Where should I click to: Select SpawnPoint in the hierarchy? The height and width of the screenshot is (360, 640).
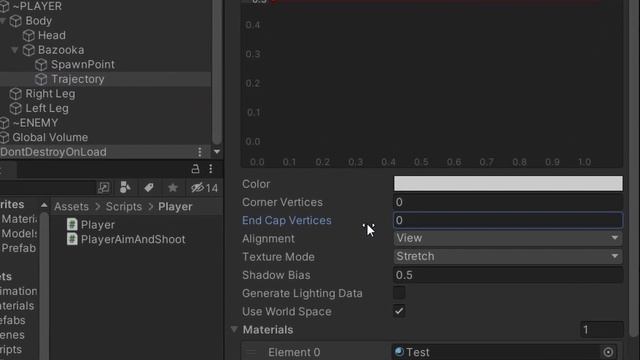[82, 64]
